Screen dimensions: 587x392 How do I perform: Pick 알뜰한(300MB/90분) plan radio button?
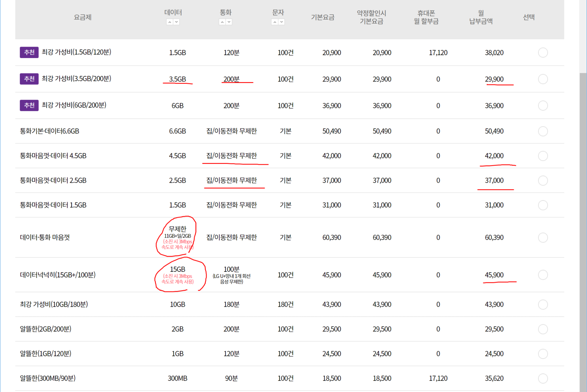(x=543, y=378)
